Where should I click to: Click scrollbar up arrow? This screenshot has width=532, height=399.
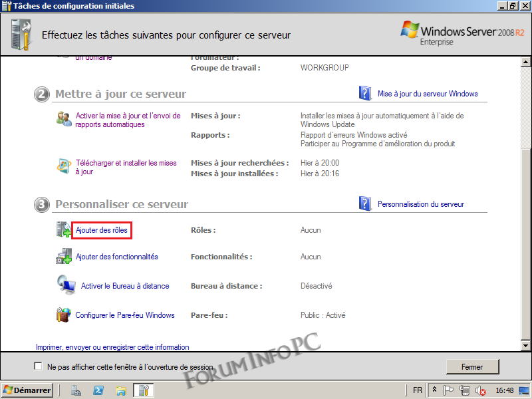click(x=526, y=62)
